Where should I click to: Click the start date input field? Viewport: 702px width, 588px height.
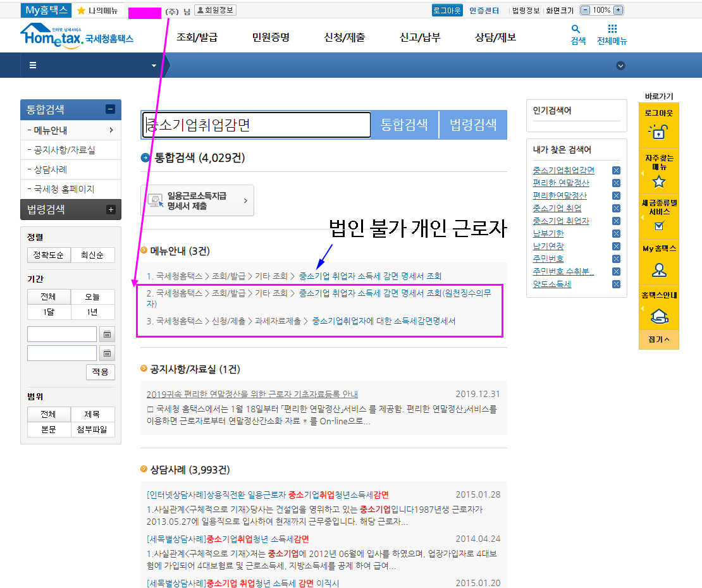pyautogui.click(x=62, y=334)
